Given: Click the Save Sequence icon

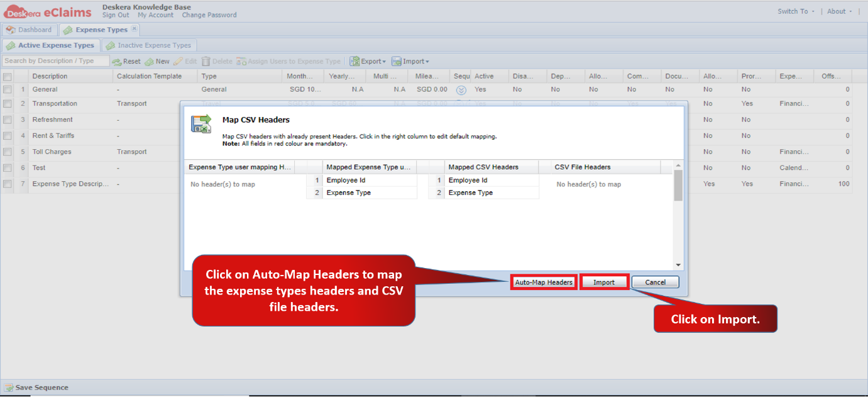Looking at the screenshot, I should [9, 388].
